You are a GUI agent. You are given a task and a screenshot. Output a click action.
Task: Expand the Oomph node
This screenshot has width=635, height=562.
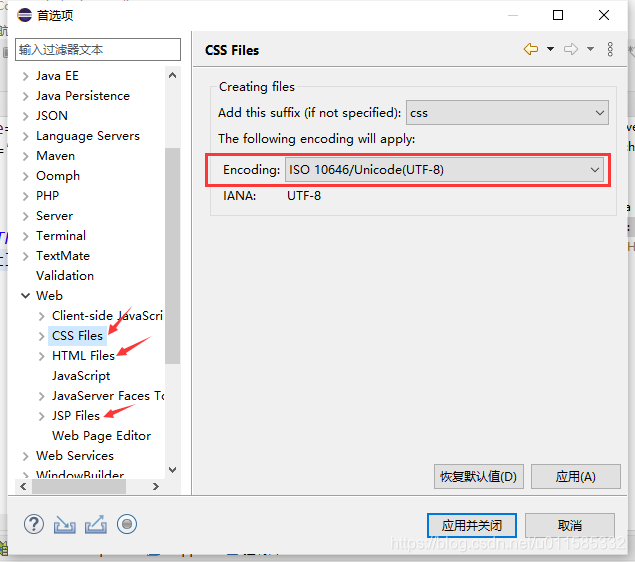(x=26, y=176)
